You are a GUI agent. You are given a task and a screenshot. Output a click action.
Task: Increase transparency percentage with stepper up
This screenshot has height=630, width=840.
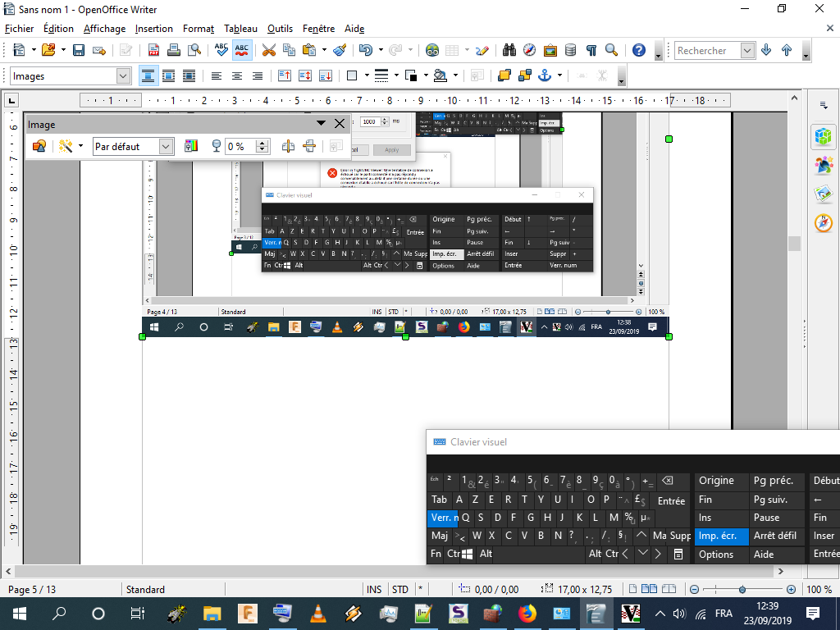point(262,143)
